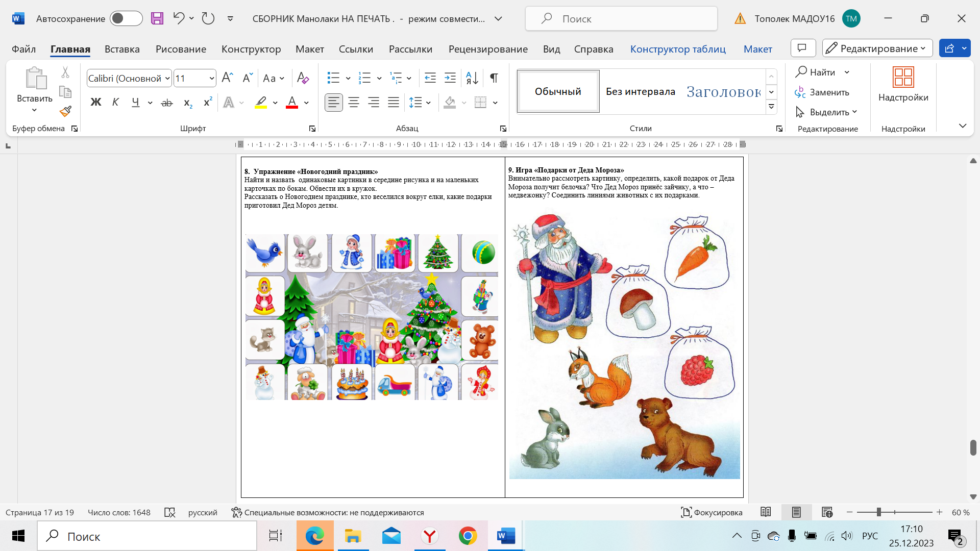Apply strikethrough text formatting
Viewport: 980px width, 551px height.
[x=167, y=103]
